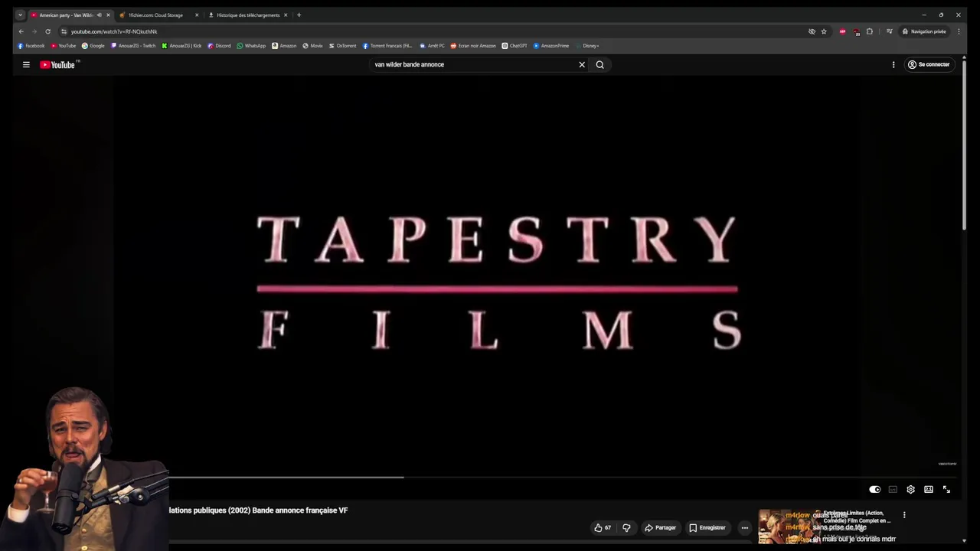Open YouTube settings three-dot menu
The height and width of the screenshot is (551, 980).
point(893,65)
